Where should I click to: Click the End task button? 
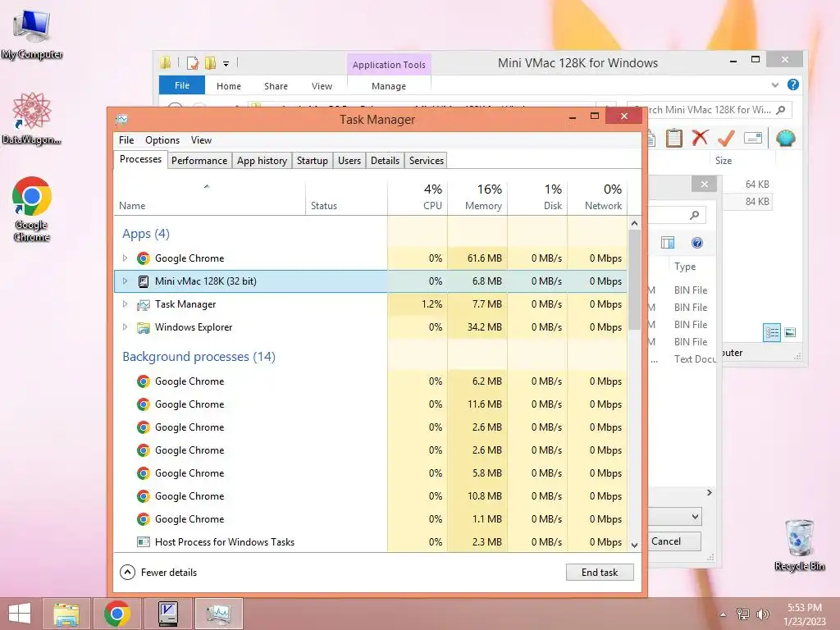pyautogui.click(x=600, y=572)
